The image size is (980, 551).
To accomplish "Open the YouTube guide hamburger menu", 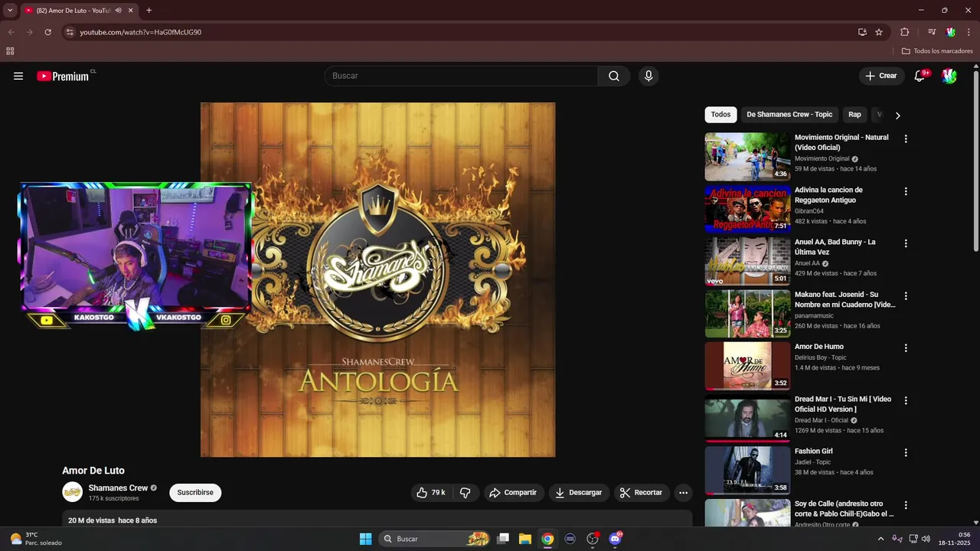I will [x=18, y=76].
